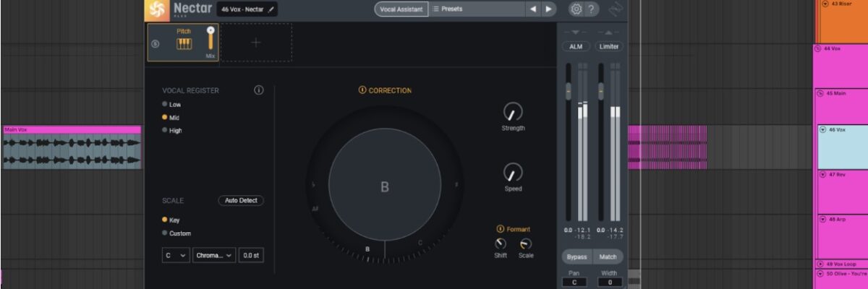
Task: Select the Pitch module keyboard icon
Action: point(184,44)
